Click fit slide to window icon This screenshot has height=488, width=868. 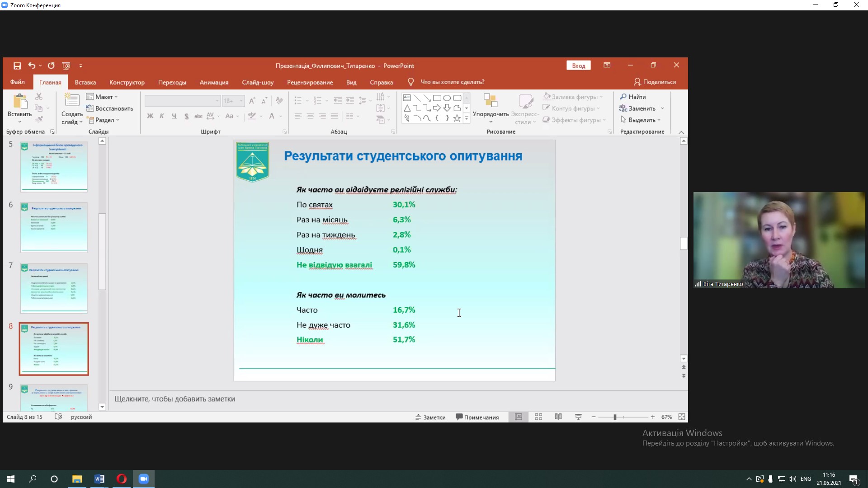[682, 417]
